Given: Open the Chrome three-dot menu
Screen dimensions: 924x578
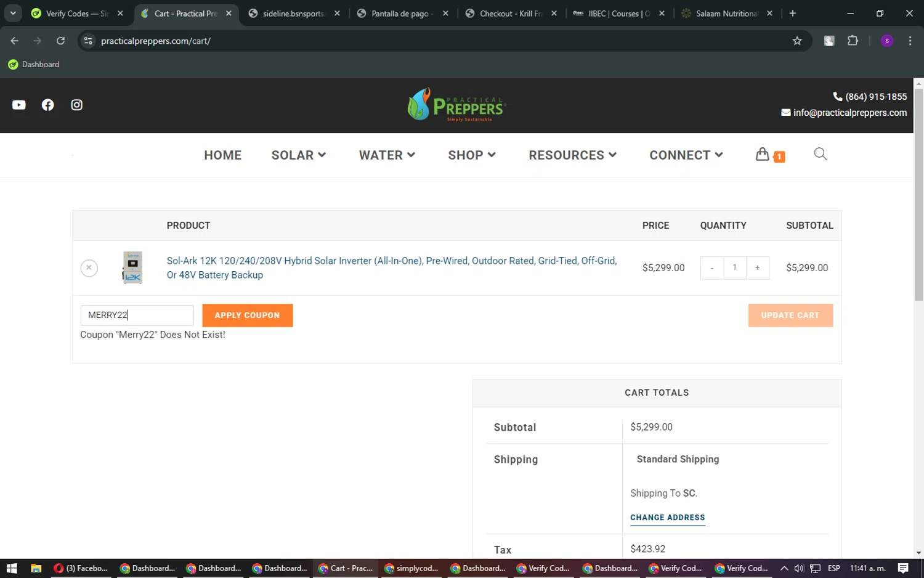Looking at the screenshot, I should 910,41.
